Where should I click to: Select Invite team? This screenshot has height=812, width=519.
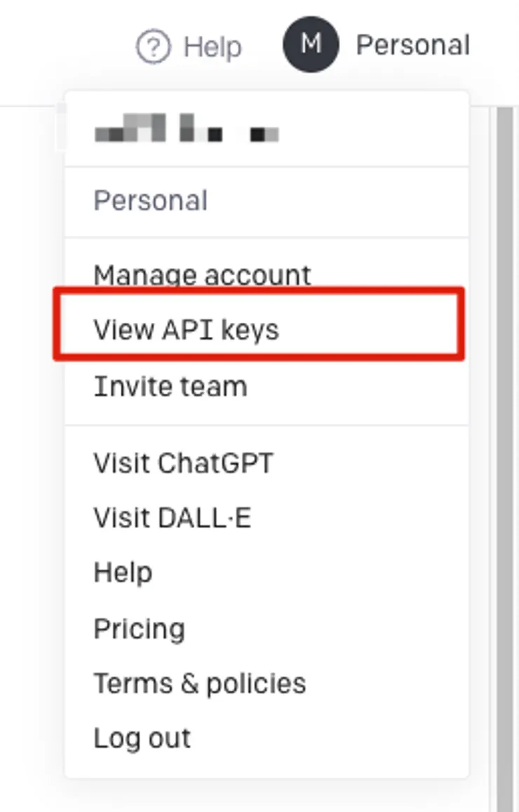pos(170,387)
